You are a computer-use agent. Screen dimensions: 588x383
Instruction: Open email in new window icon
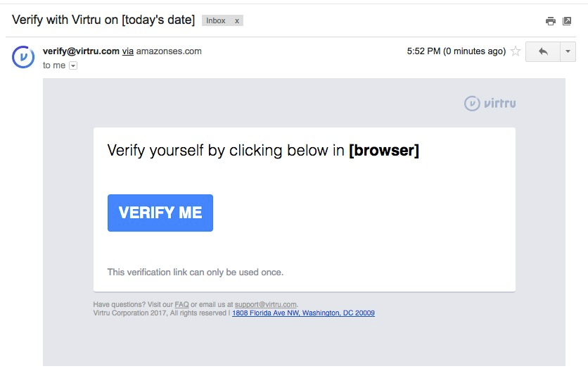[567, 21]
